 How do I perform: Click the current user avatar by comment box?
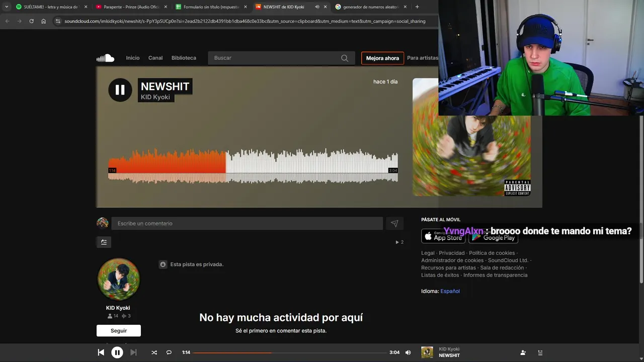point(103,223)
